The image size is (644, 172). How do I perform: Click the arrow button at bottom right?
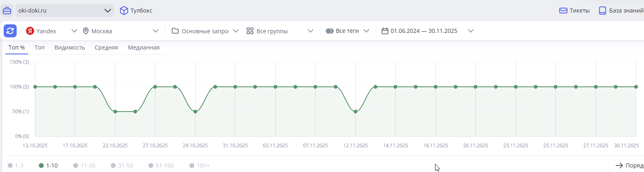619,166
